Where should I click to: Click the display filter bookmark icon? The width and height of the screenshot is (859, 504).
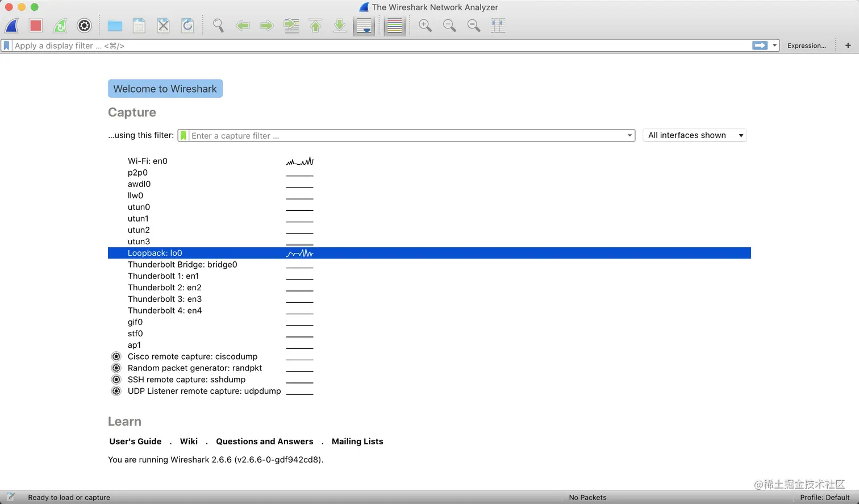6,45
